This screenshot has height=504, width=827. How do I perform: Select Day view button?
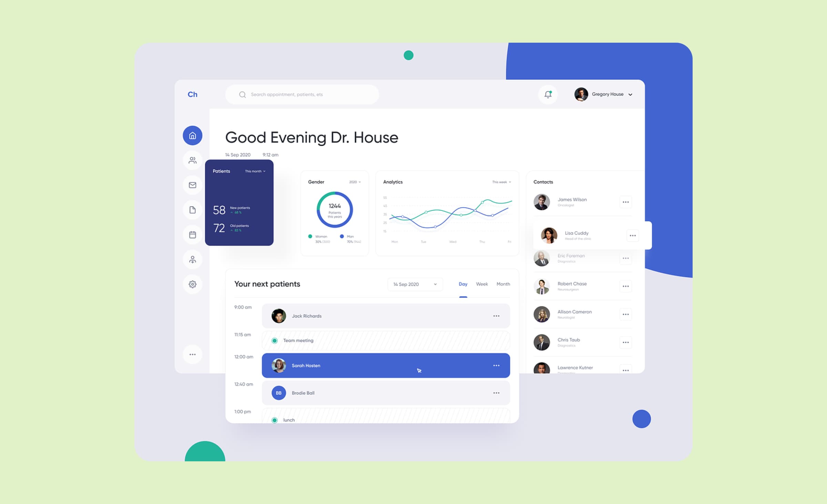pos(462,284)
